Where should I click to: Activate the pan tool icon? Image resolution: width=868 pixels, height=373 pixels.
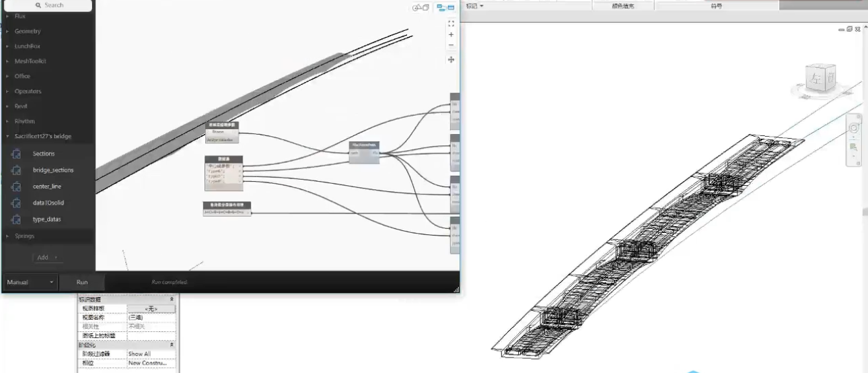(451, 59)
